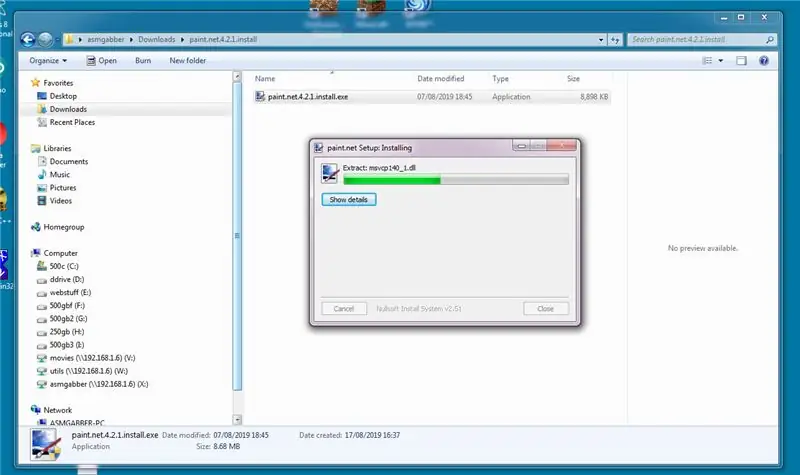Click the paint.net.4.2.1.install breadcrumb segment
Viewport: 800px width, 475px height.
pos(223,39)
